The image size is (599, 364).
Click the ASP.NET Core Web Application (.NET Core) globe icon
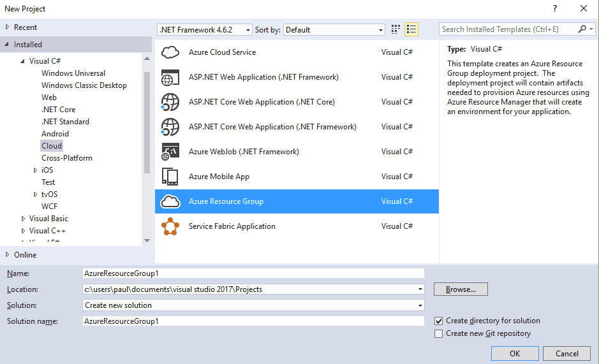click(x=170, y=102)
